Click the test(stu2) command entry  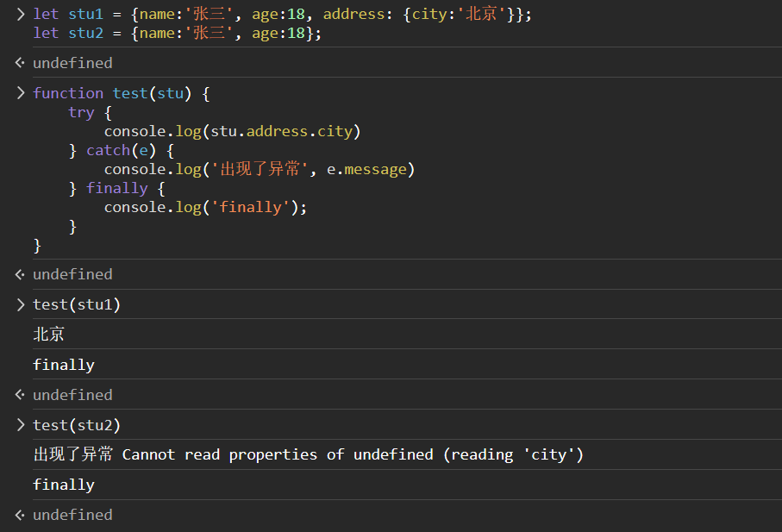coord(77,425)
